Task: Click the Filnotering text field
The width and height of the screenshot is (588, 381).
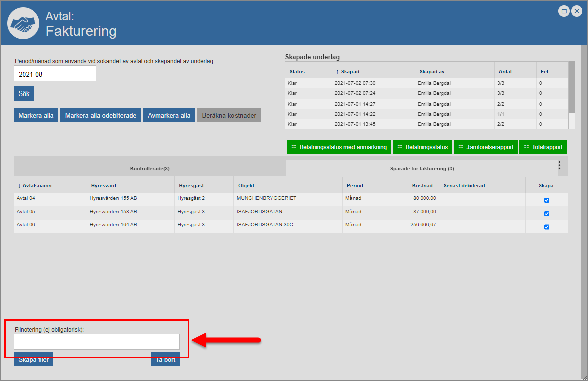Action: (96, 342)
